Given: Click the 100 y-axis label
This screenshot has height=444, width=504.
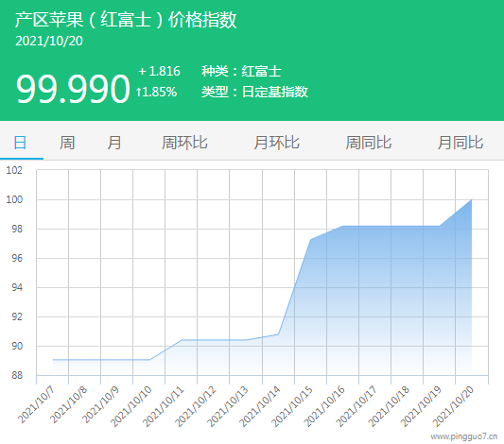Looking at the screenshot, I should point(14,199).
